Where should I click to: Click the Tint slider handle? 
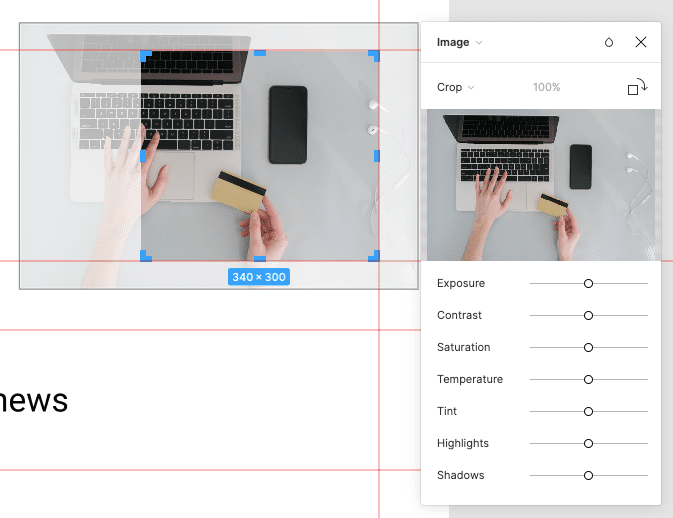[x=588, y=412]
